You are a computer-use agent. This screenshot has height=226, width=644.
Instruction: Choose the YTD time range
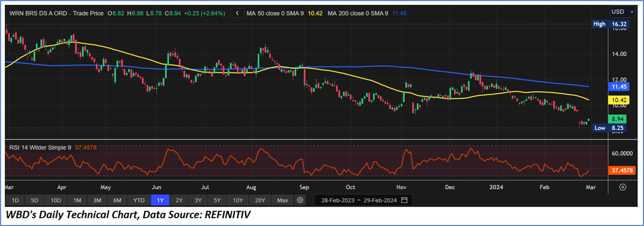point(139,200)
